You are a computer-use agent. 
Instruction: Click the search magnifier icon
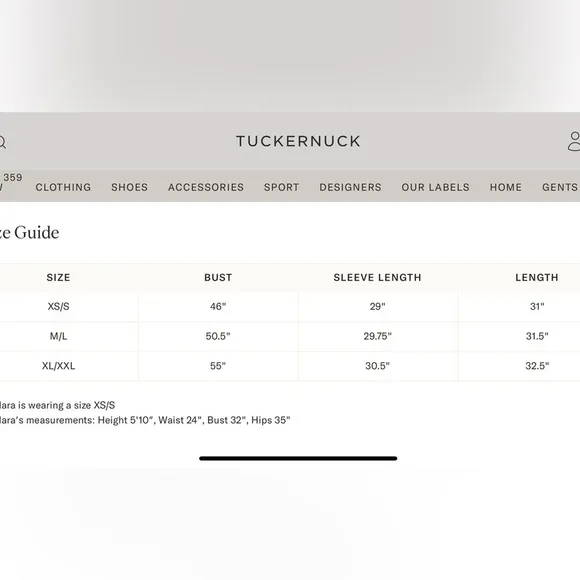point(2,142)
